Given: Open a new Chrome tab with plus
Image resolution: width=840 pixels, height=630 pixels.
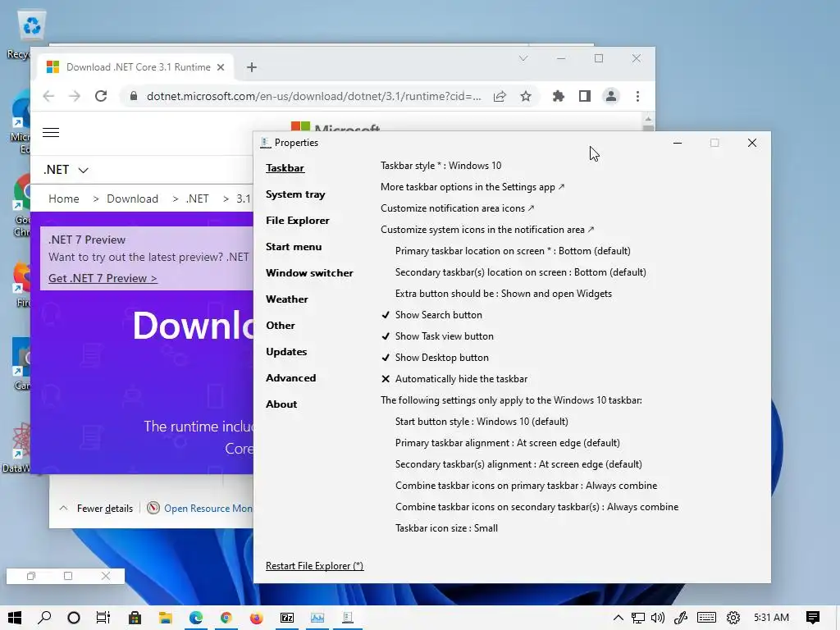Looking at the screenshot, I should coord(252,67).
